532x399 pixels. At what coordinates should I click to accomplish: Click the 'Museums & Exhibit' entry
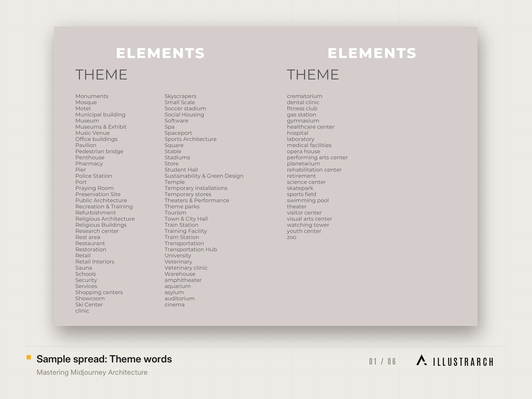tap(101, 127)
